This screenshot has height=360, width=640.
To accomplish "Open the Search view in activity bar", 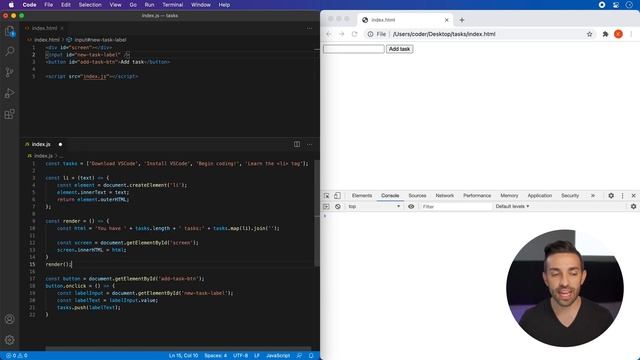I will [x=9, y=51].
